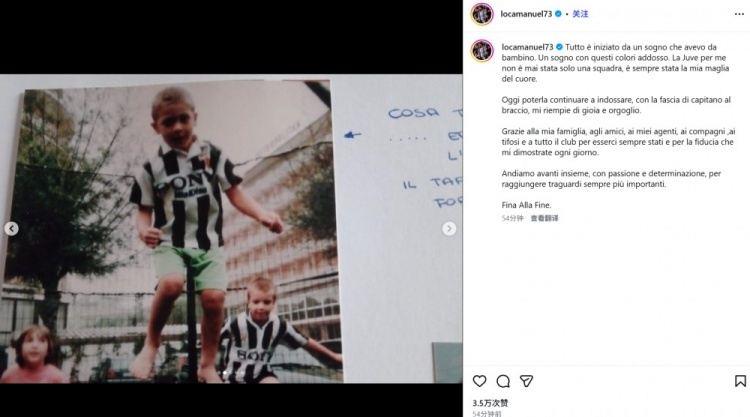Click the avatar beside the caption
The image size is (750, 417).
[x=482, y=49]
